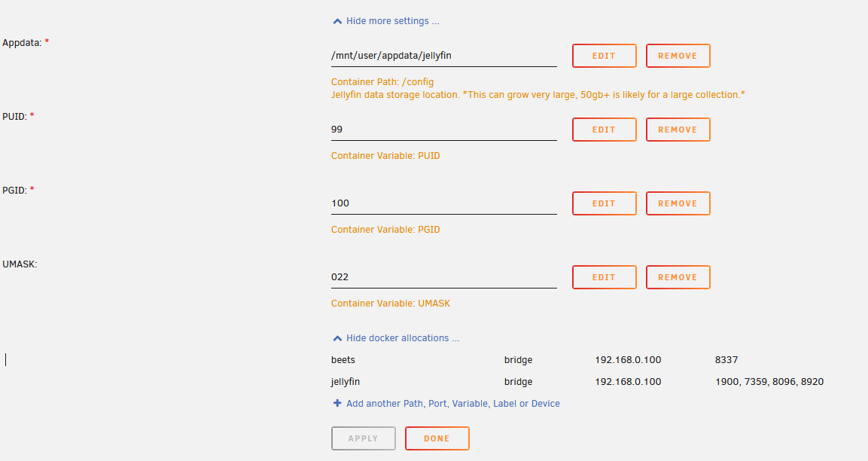Remove the PGID variable
This screenshot has height=461, width=868.
[x=678, y=203]
